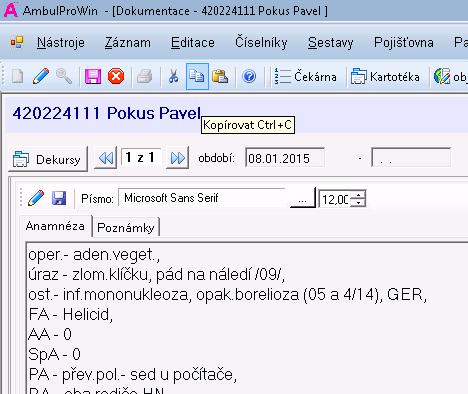
Task: Increase font size with the up spinner
Action: [x=359, y=195]
